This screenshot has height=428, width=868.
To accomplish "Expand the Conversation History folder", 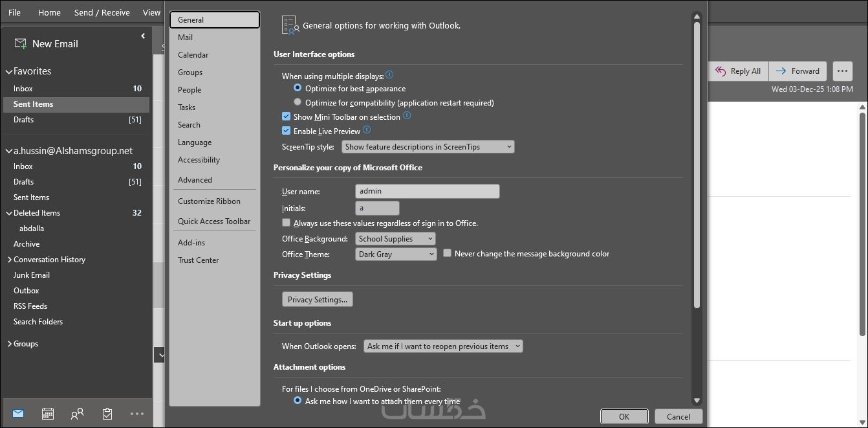I will click(x=10, y=260).
